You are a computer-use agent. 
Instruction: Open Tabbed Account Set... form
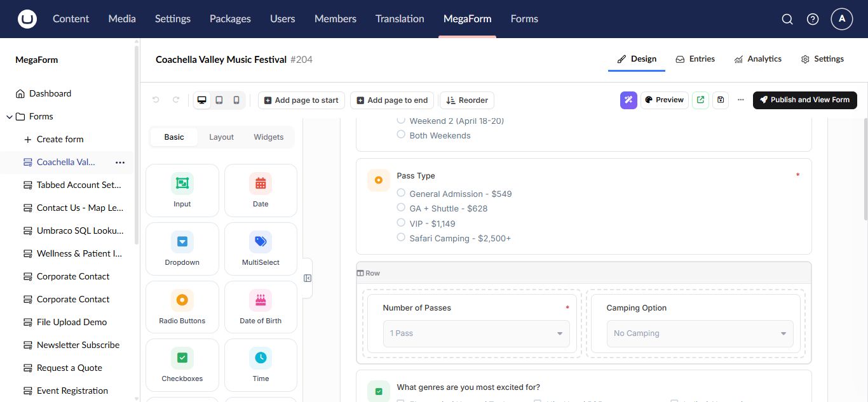pyautogui.click(x=79, y=185)
